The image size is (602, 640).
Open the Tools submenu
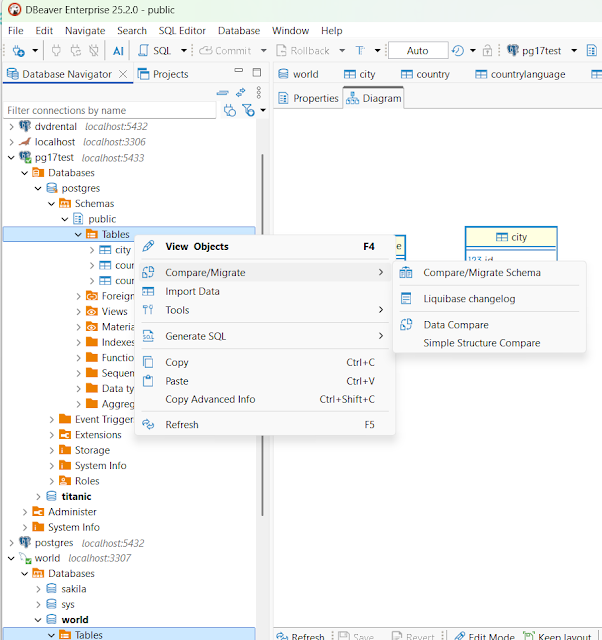(264, 310)
